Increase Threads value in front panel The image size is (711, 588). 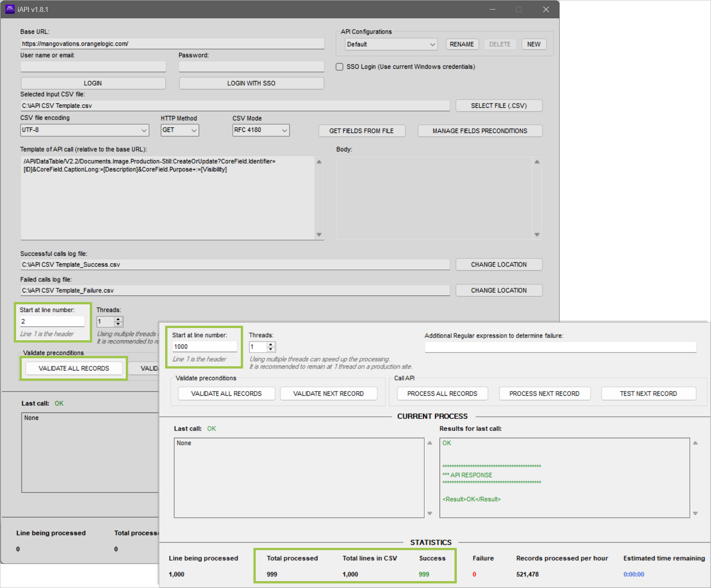tap(271, 344)
